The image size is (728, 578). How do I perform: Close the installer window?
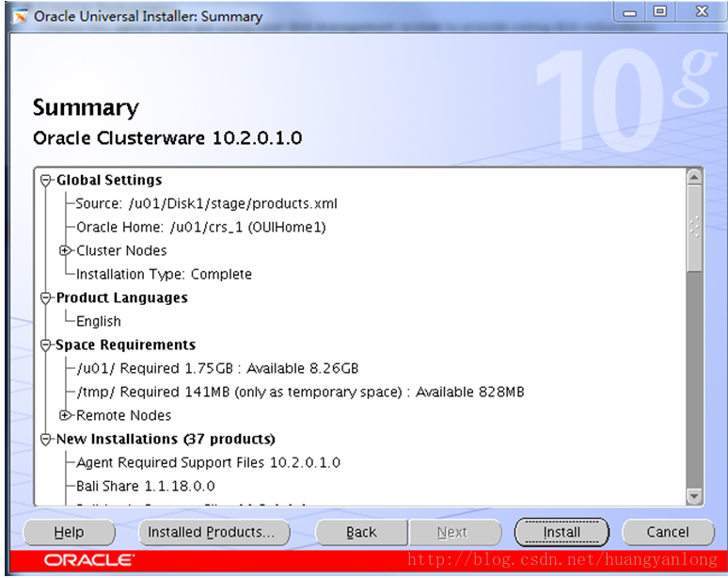[702, 11]
